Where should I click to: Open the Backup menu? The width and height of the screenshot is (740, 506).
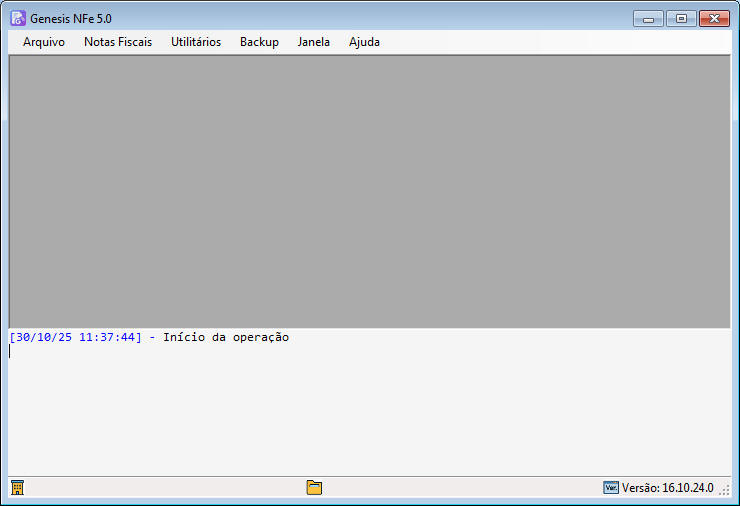pyautogui.click(x=259, y=42)
